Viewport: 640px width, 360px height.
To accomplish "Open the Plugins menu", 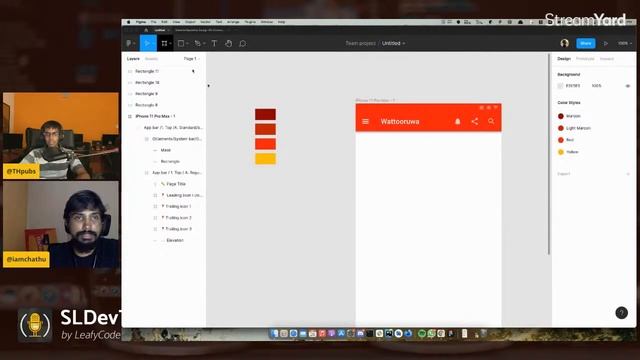I will coord(250,22).
